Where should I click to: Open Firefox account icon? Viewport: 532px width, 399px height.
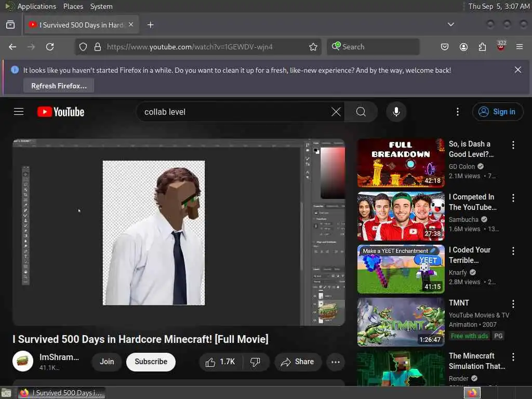(x=463, y=47)
